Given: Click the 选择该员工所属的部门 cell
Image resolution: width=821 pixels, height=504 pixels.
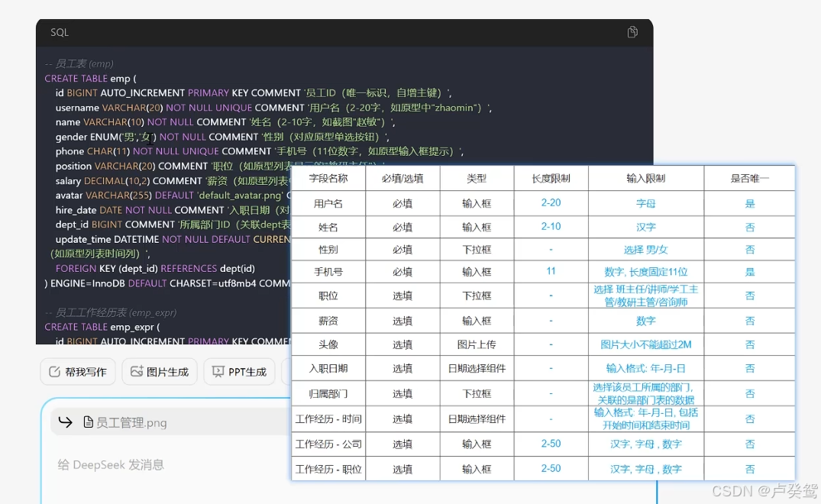Looking at the screenshot, I should tap(645, 393).
